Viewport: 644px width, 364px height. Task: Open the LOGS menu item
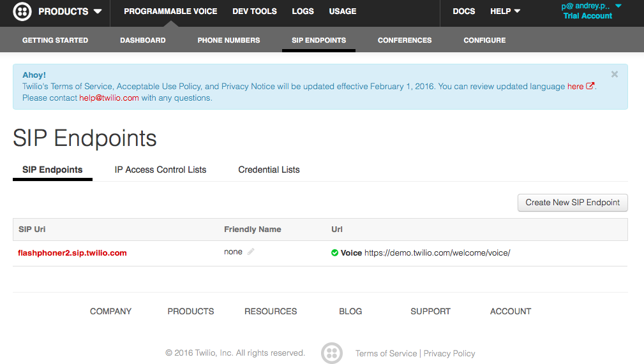click(303, 11)
